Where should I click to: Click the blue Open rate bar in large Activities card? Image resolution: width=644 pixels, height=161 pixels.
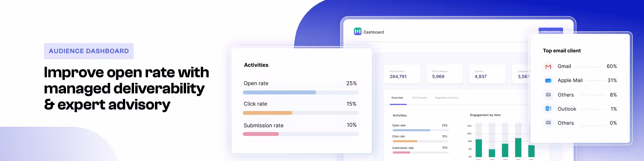[279, 93]
